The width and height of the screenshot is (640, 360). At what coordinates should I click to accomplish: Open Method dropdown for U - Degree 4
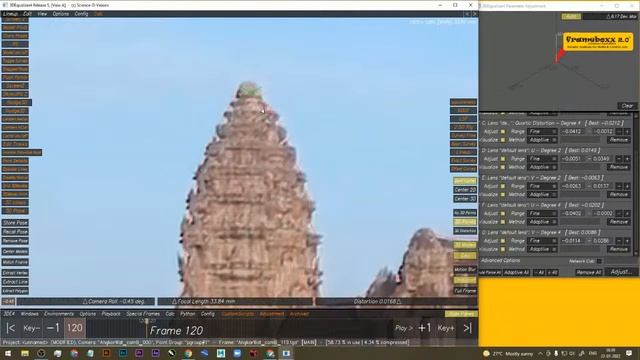pos(542,222)
